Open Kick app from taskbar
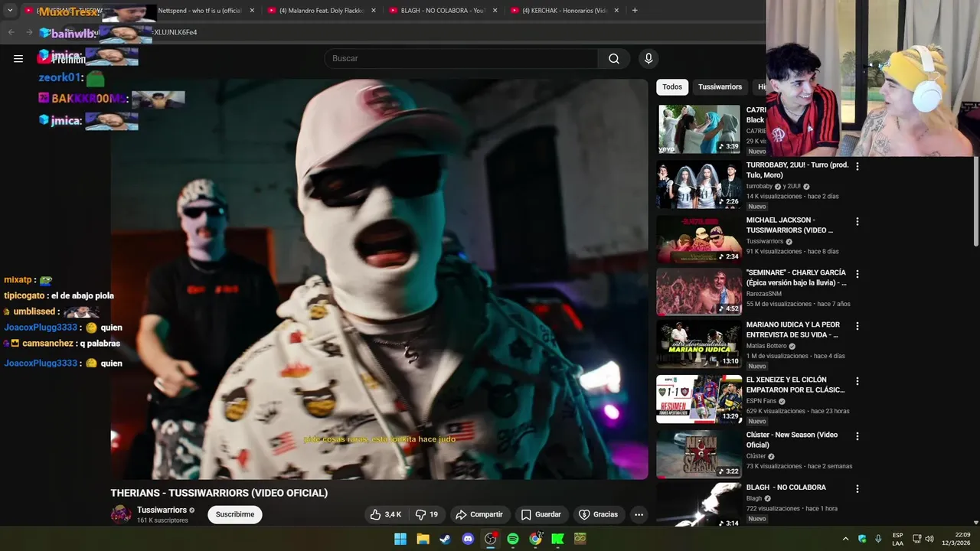Viewport: 980px width, 551px height. [558, 539]
